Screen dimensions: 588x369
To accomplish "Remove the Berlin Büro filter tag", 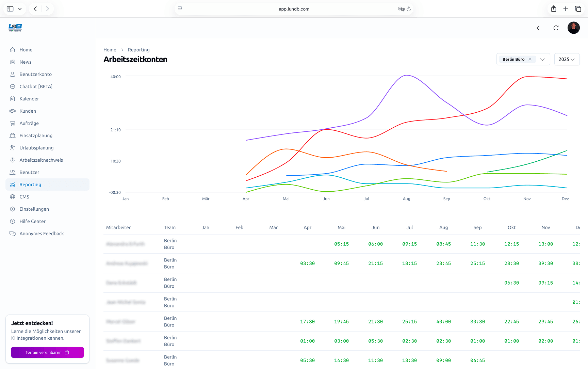I will tap(530, 59).
